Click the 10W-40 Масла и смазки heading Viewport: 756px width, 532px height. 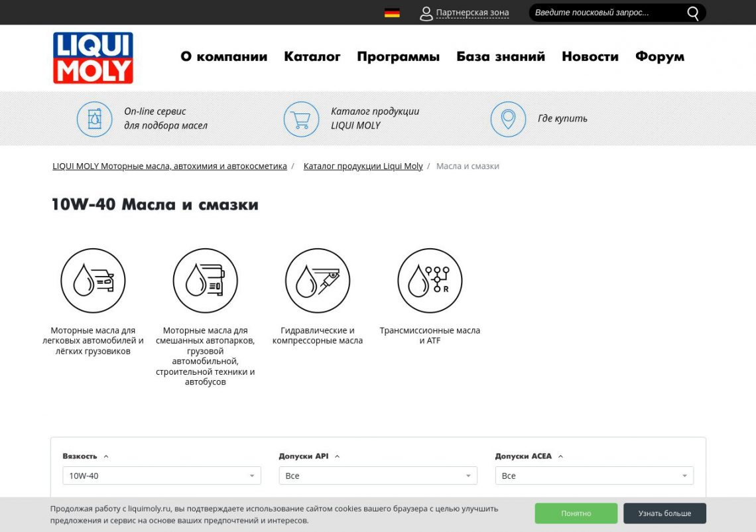(x=155, y=204)
